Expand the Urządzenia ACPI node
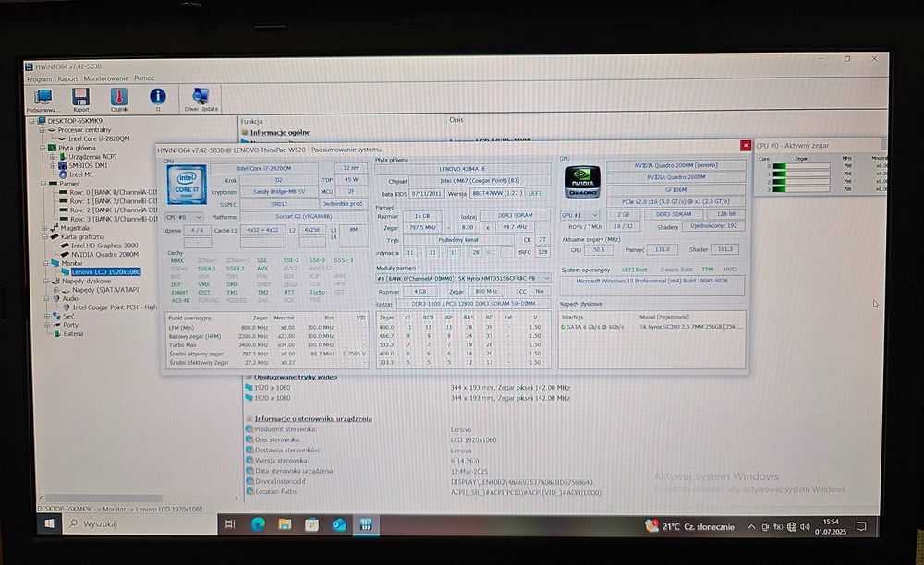The image size is (924, 565). click(53, 157)
